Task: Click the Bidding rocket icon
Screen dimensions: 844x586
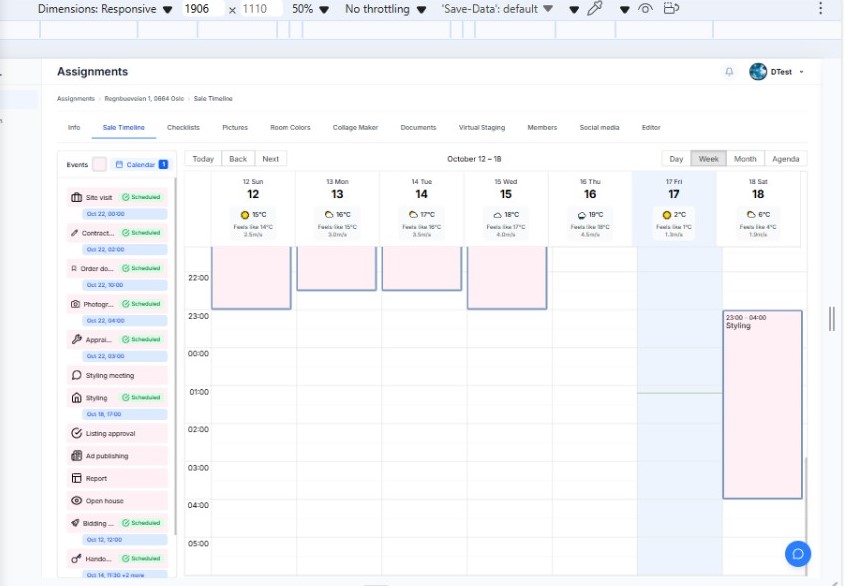Action: click(x=75, y=523)
